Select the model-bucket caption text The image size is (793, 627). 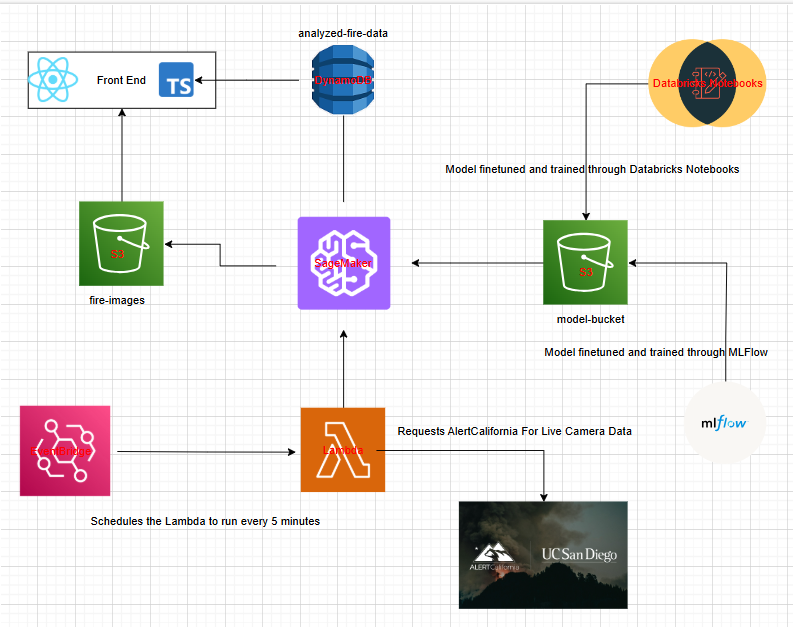point(590,319)
